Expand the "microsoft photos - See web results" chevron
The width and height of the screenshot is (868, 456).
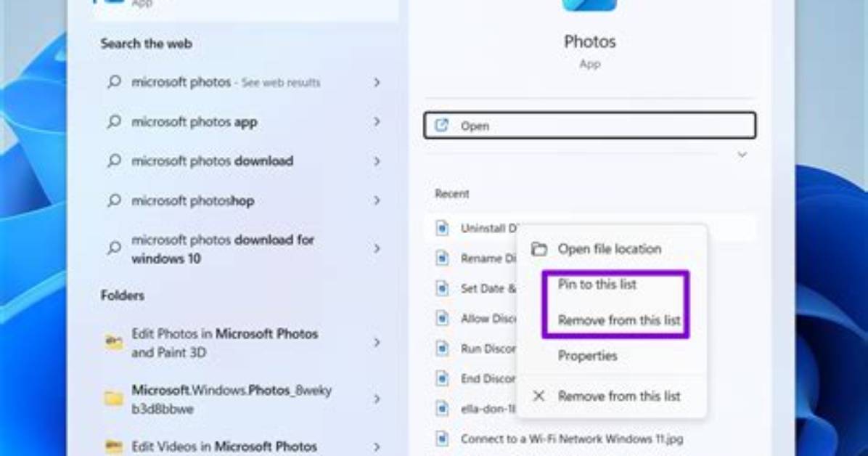pyautogui.click(x=377, y=82)
